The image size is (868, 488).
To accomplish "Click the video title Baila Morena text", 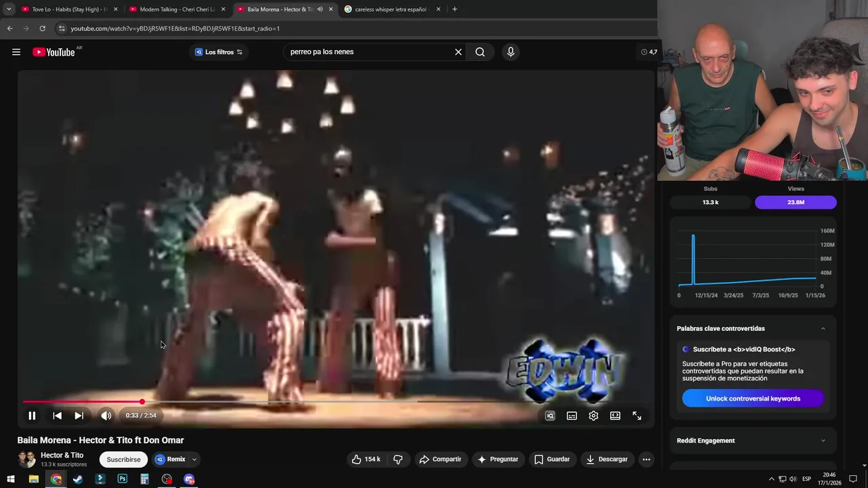I will coord(100,441).
